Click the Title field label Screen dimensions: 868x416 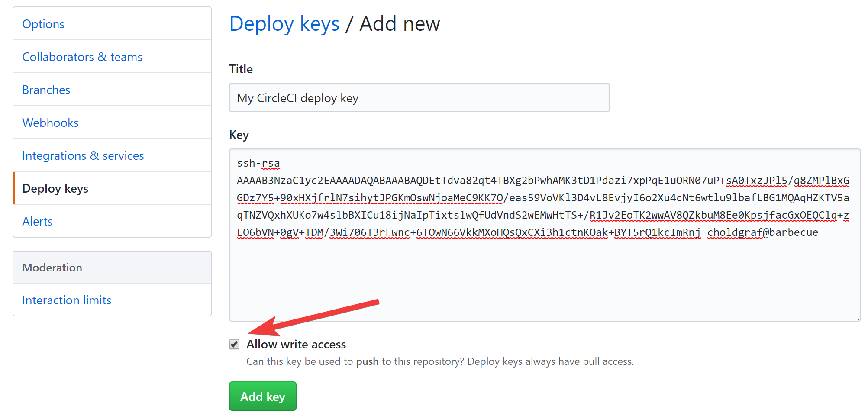click(241, 69)
